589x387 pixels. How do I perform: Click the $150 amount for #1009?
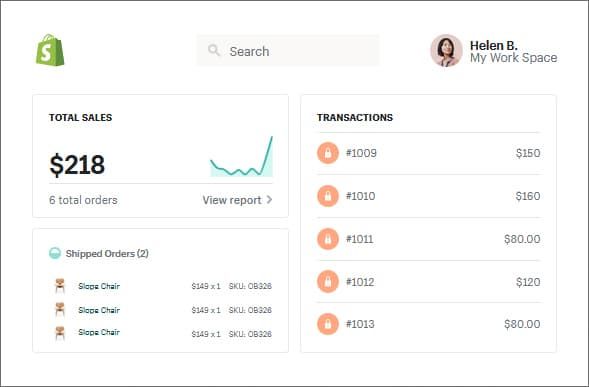click(x=528, y=153)
